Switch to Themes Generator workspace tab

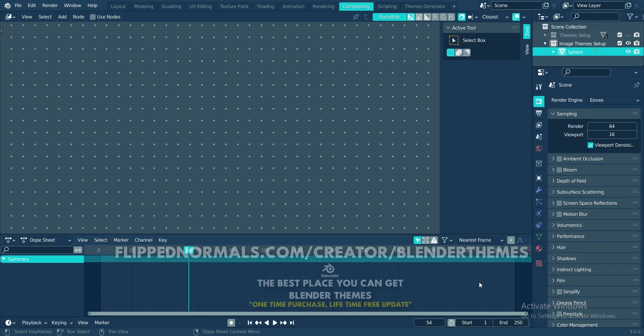coord(425,6)
